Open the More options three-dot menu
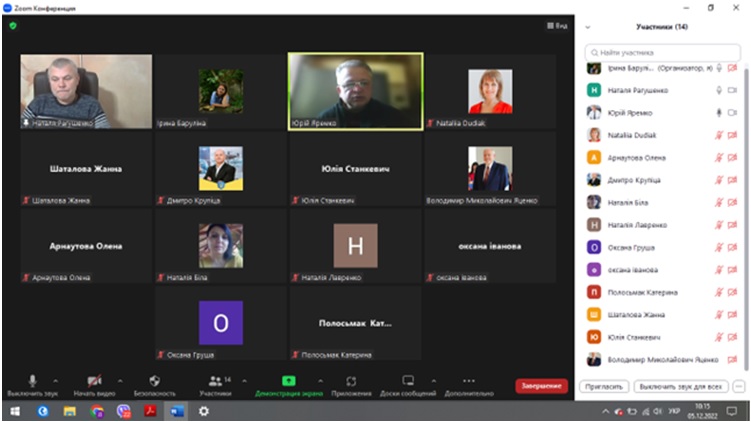Viewport: 751px width, 422px height. (x=469, y=381)
